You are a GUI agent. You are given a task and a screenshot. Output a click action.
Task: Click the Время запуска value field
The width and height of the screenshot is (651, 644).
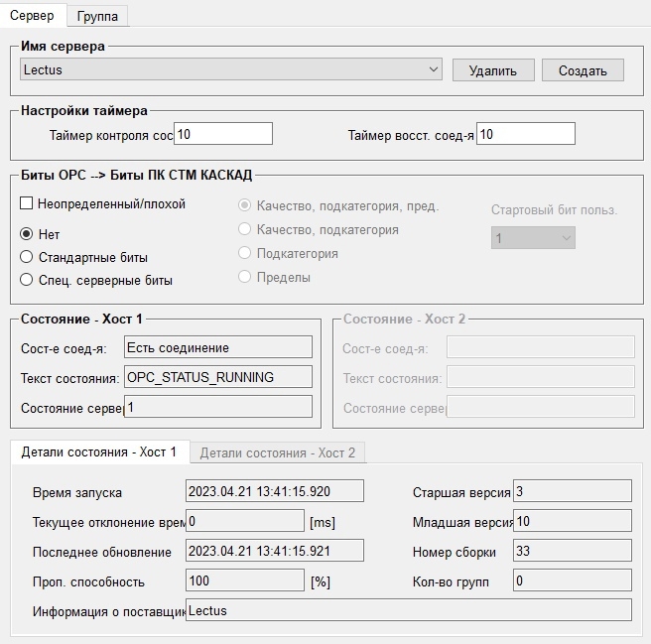[x=275, y=491]
